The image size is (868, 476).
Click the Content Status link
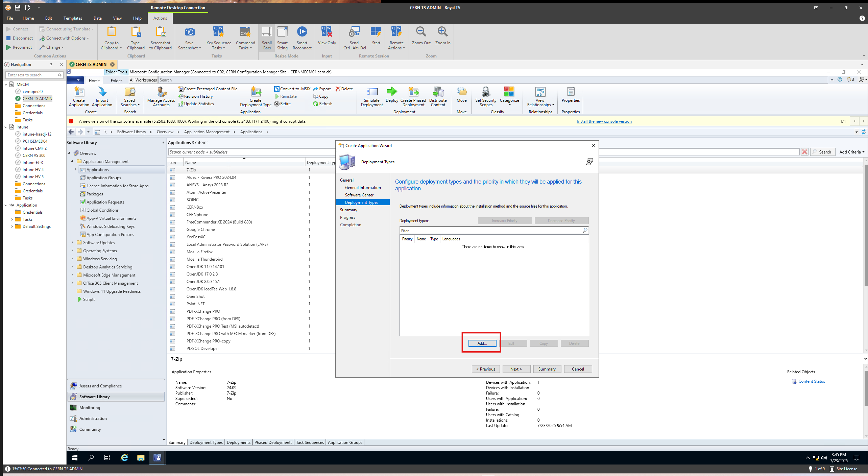click(x=812, y=381)
